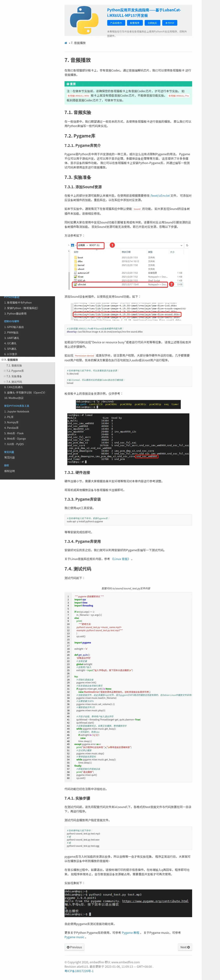The width and height of the screenshot is (220, 980).
Task: Click the uEnv.txt dtoverlay config screenshot
Action: 128,312
